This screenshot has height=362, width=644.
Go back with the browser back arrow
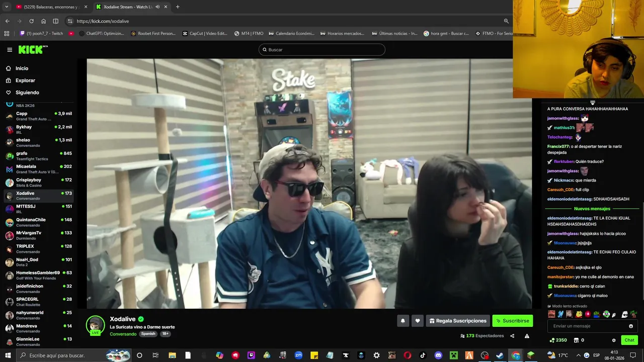(7, 21)
